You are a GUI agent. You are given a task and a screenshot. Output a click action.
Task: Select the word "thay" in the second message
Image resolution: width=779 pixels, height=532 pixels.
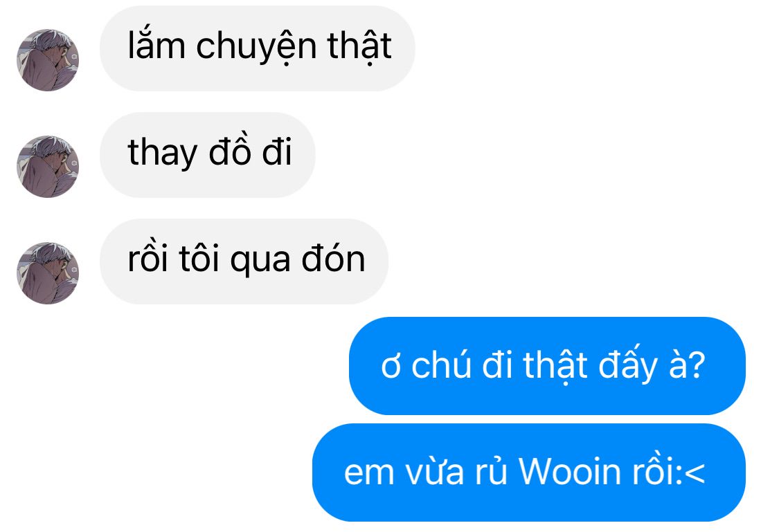[163, 154]
